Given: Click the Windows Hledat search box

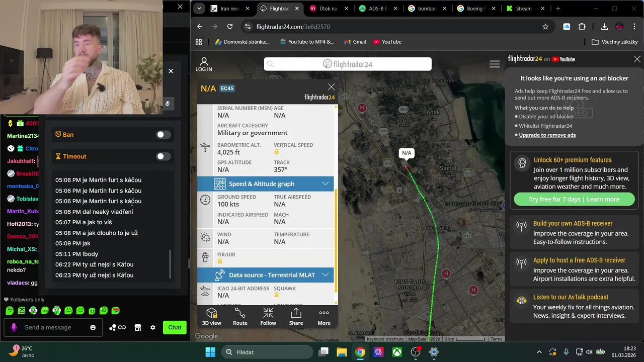Looking at the screenshot, I should pos(268,352).
